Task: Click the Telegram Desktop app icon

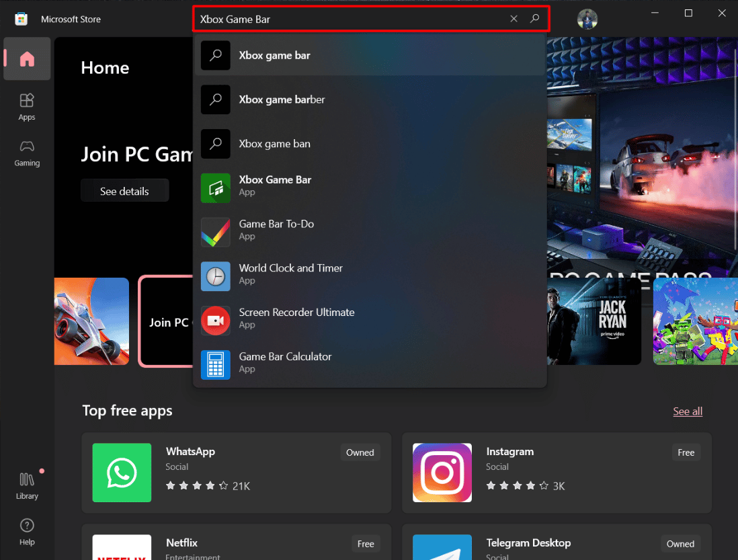Action: (442, 547)
